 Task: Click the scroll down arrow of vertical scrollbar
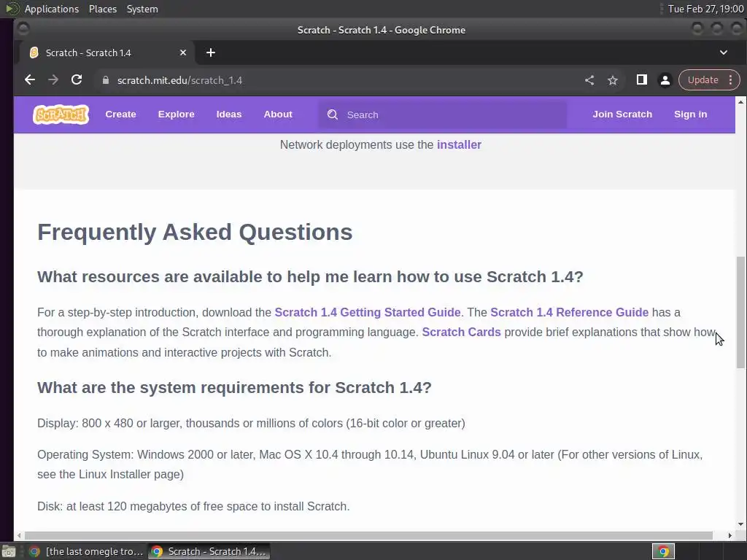pos(740,524)
